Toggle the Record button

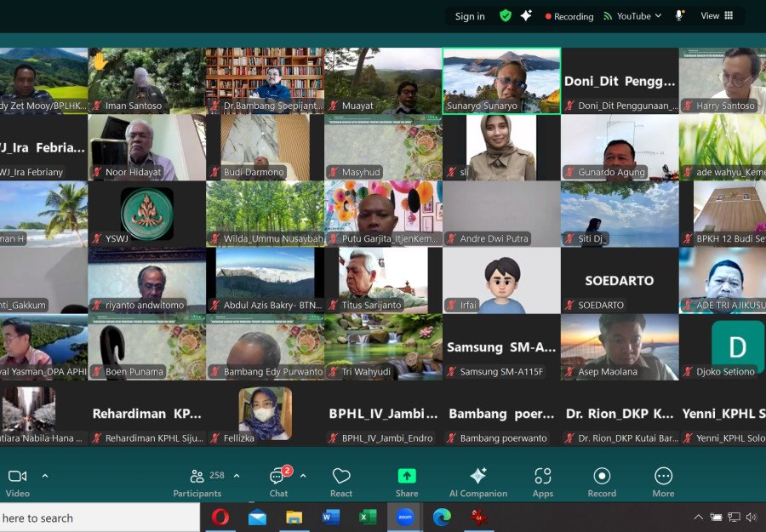coord(602,481)
